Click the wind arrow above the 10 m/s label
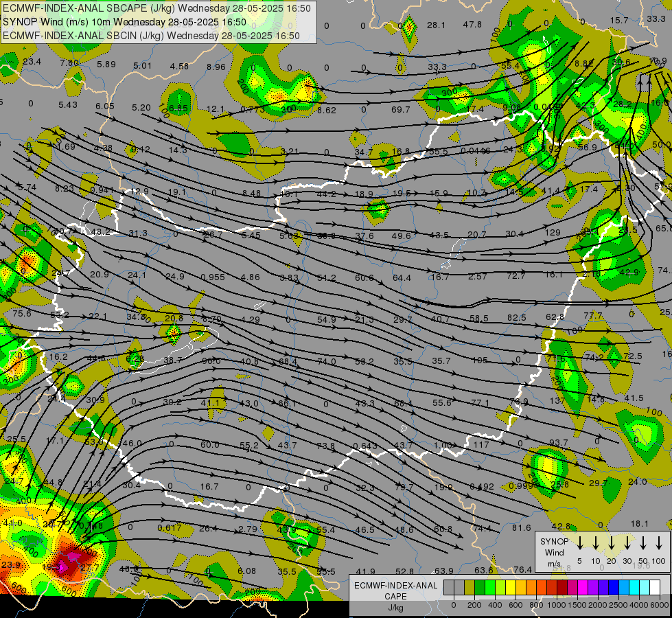The image size is (672, 618). click(x=596, y=543)
